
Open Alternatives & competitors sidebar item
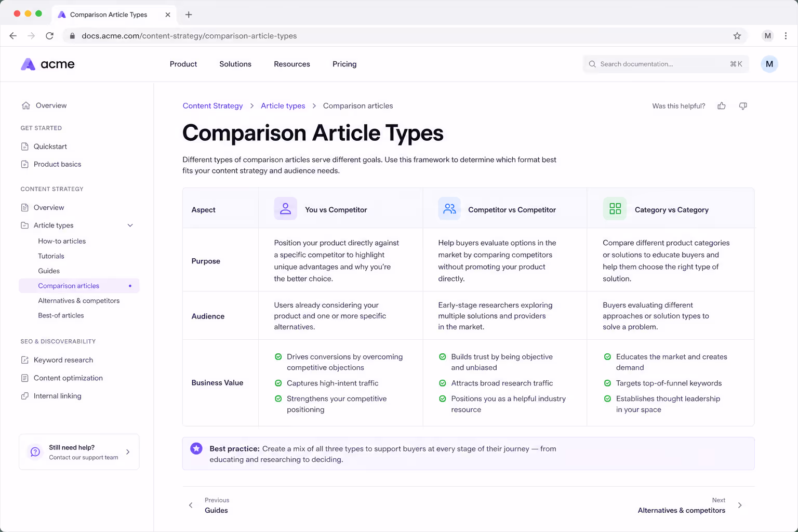click(x=79, y=301)
